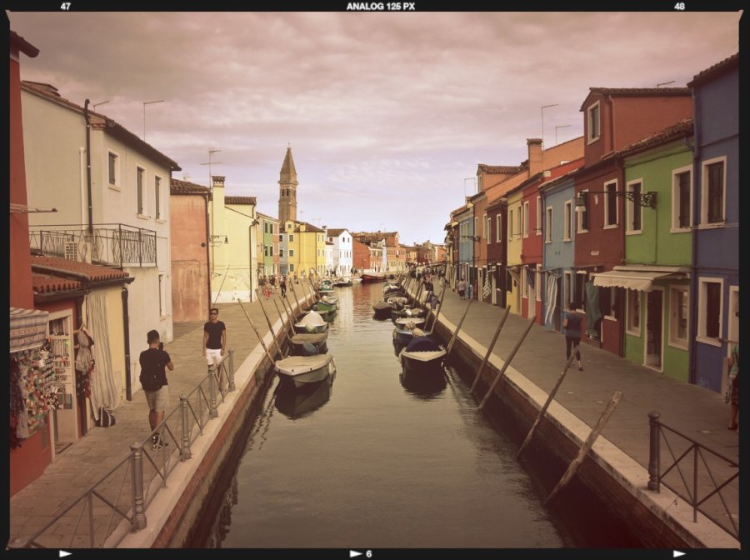Click the number '6' on bottom border
The width and height of the screenshot is (750, 560).
(x=369, y=554)
